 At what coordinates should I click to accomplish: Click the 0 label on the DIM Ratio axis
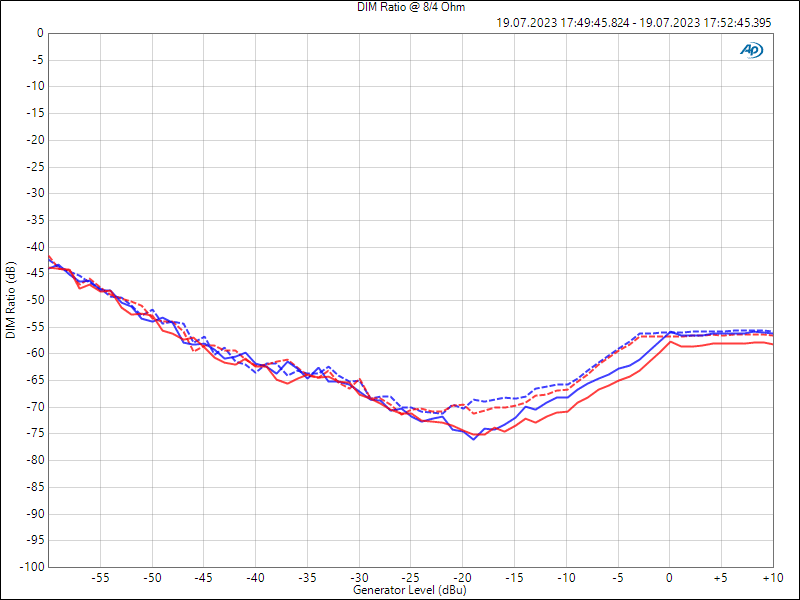[40, 33]
